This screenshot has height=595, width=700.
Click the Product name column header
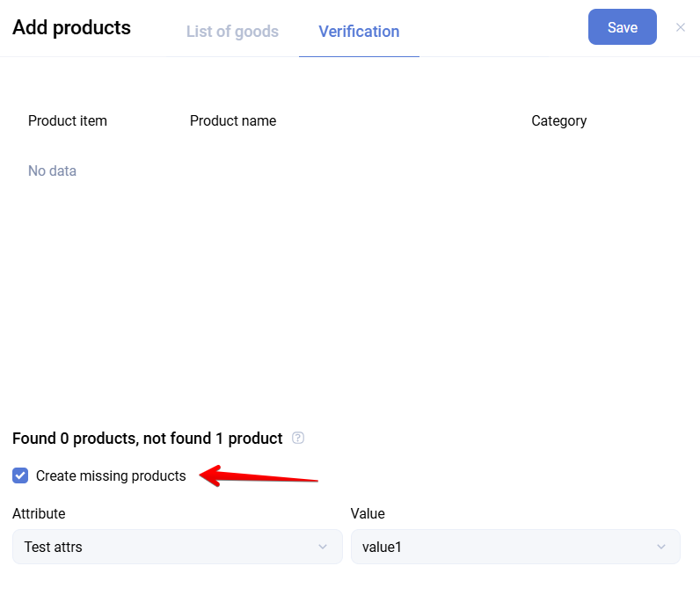[233, 120]
